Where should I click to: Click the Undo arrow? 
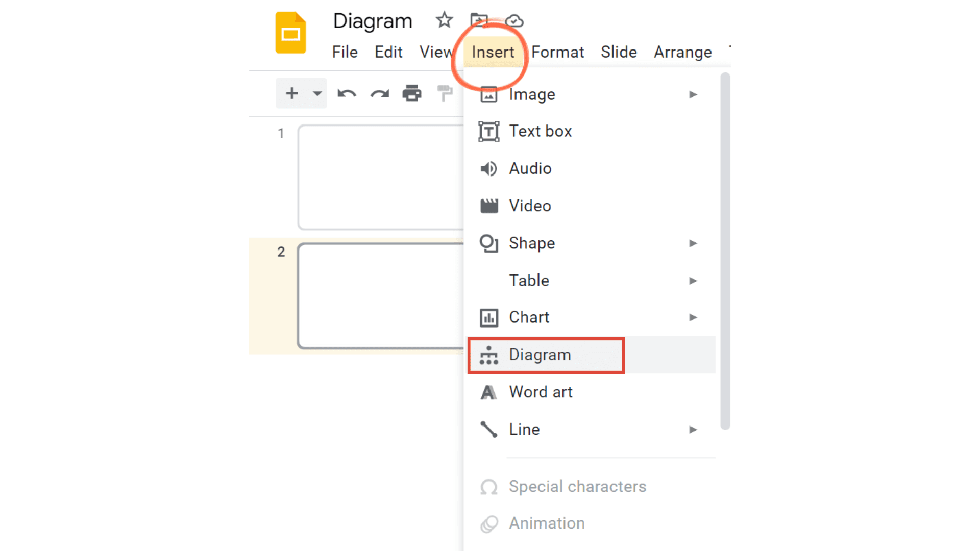[x=347, y=93]
